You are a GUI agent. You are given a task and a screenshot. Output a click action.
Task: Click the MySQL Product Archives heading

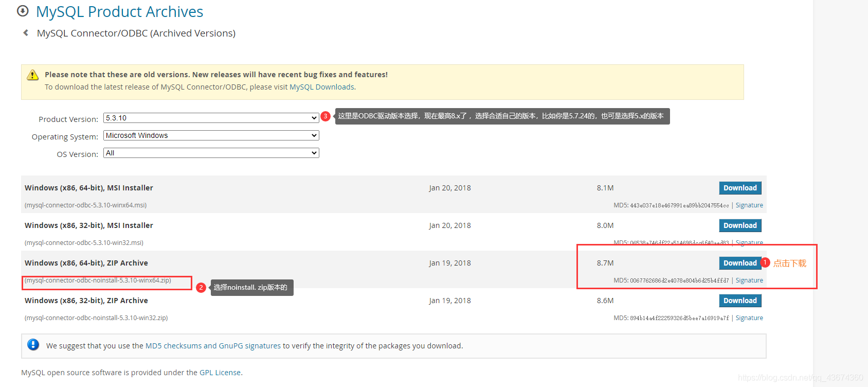point(120,11)
